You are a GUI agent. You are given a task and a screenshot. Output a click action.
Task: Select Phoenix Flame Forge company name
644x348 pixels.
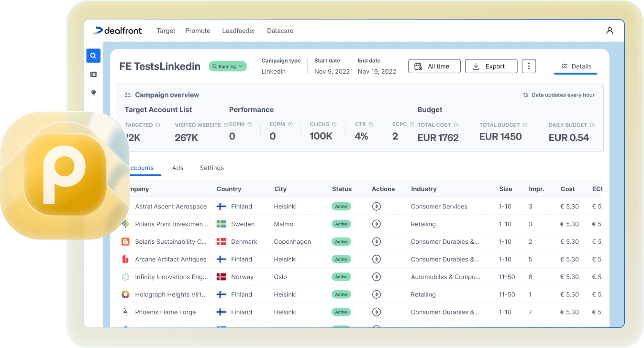click(166, 312)
